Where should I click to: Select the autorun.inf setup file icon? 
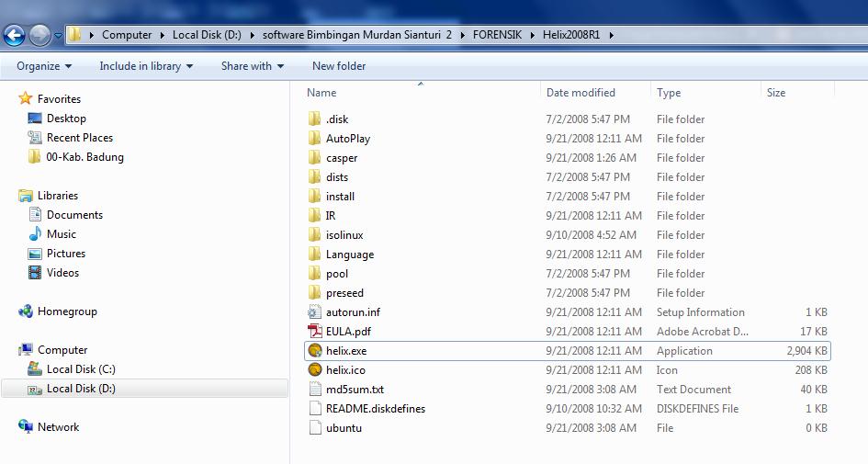click(x=315, y=312)
